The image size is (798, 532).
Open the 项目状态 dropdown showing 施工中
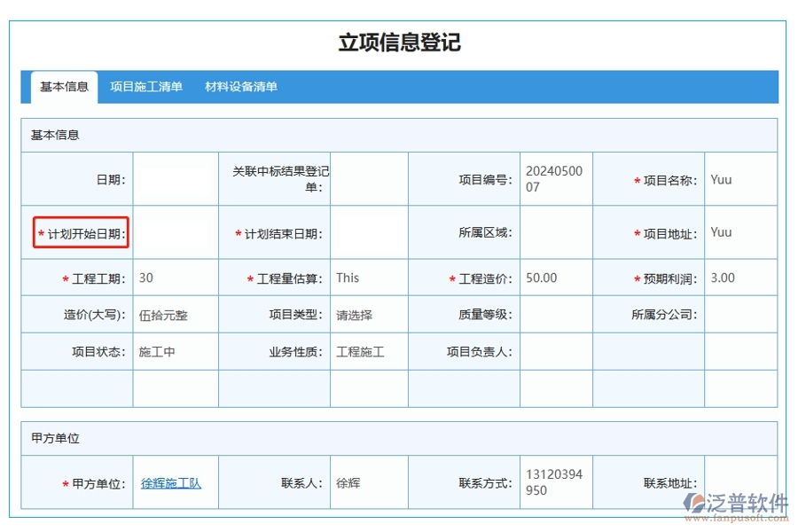(174, 351)
